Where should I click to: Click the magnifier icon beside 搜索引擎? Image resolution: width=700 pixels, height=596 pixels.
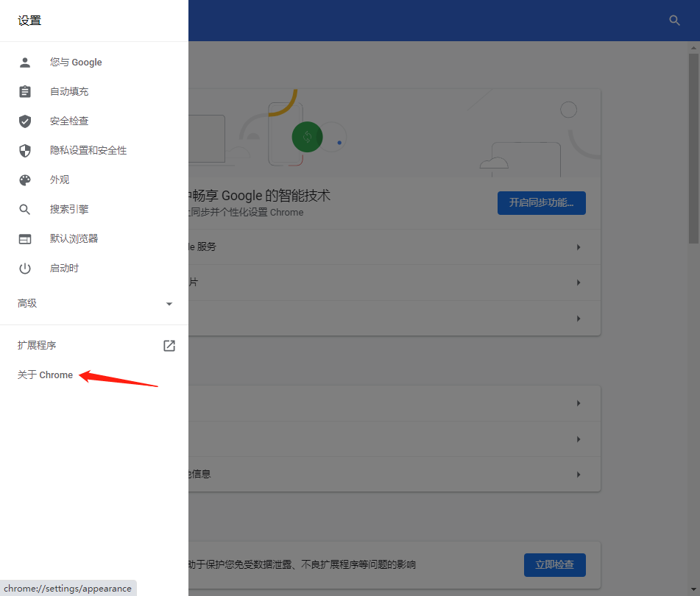pyautogui.click(x=25, y=209)
